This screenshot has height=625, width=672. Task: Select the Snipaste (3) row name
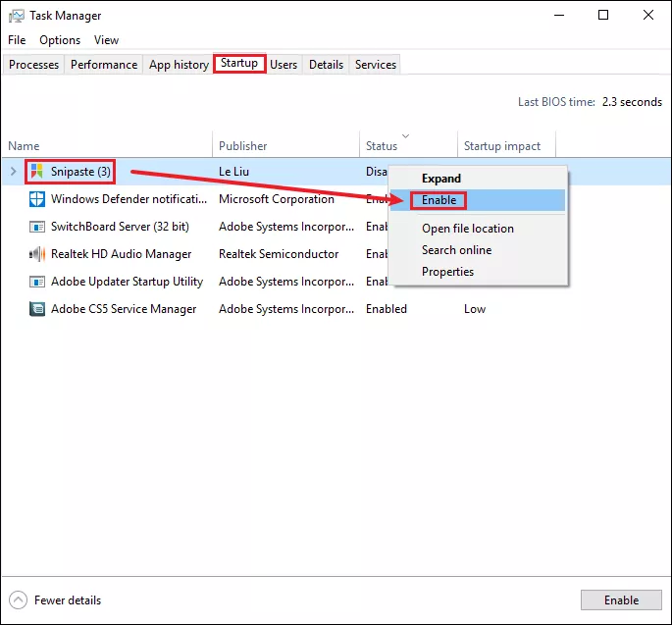[x=80, y=172]
